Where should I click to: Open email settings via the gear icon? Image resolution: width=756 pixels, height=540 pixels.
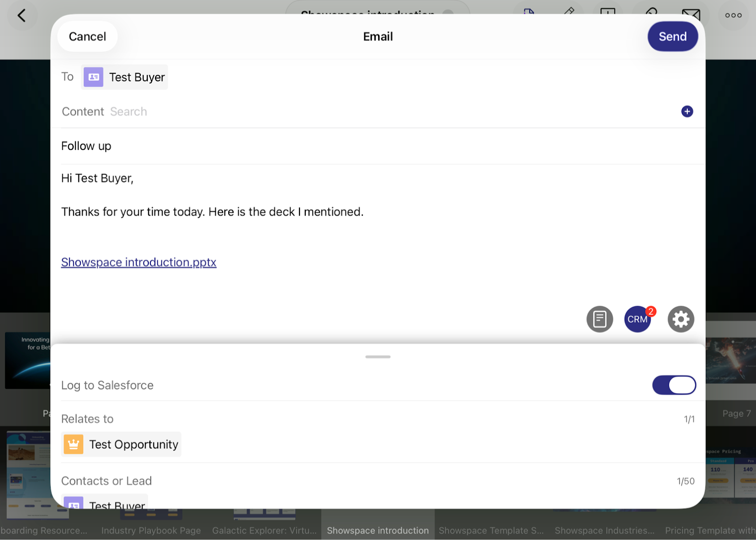point(680,319)
